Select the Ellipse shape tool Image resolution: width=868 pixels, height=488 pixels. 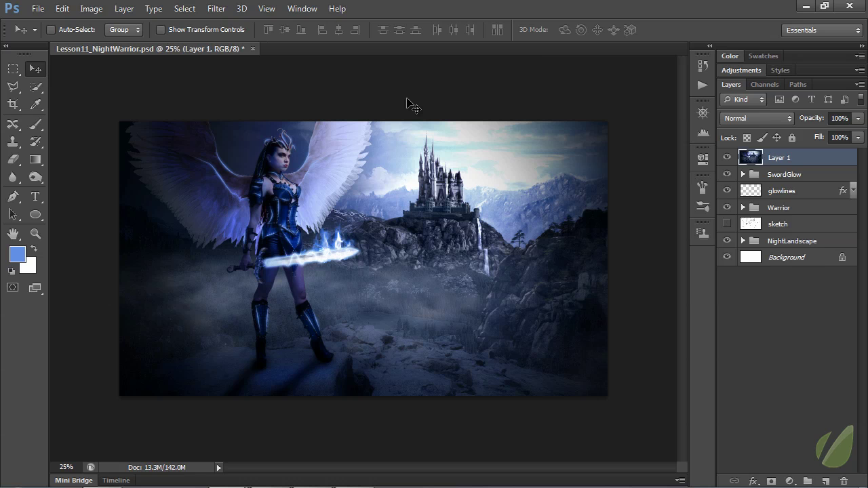35,214
